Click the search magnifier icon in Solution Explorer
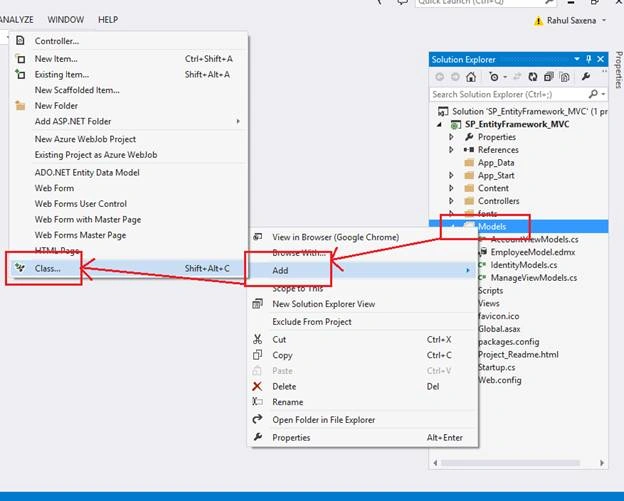The height and width of the screenshot is (501, 624). (x=593, y=94)
